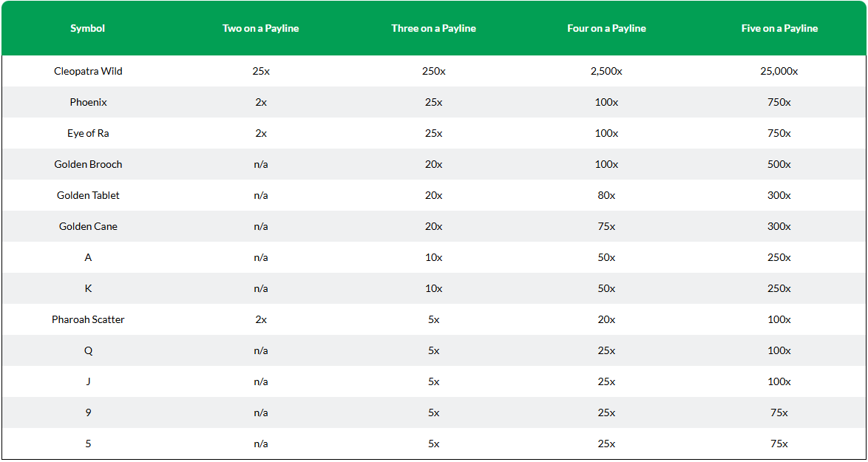Image resolution: width=868 pixels, height=462 pixels.
Task: Click the 25,000x payout cell
Action: point(779,72)
